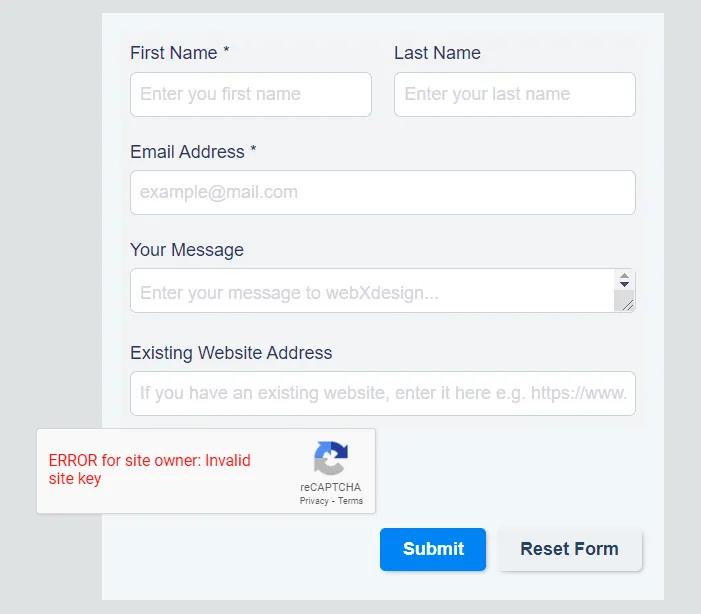
Task: Click the reCAPTCHA logo icon
Action: click(x=331, y=458)
